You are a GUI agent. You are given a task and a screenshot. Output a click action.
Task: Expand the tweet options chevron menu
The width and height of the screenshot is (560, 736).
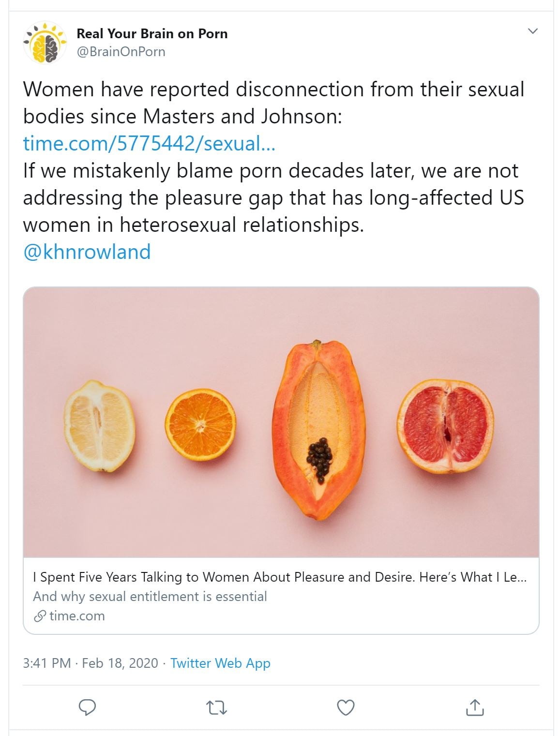(x=532, y=31)
